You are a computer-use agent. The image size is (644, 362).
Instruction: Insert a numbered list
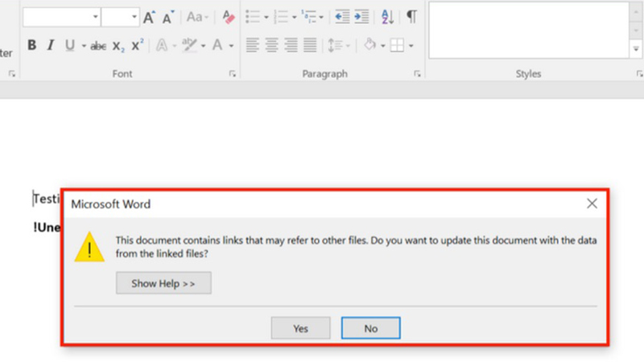281,17
